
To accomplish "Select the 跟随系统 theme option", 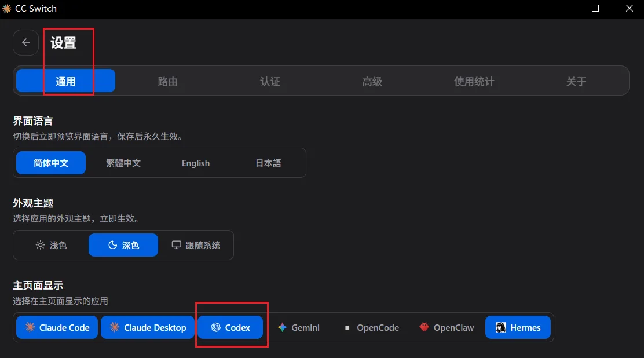I will 196,245.
